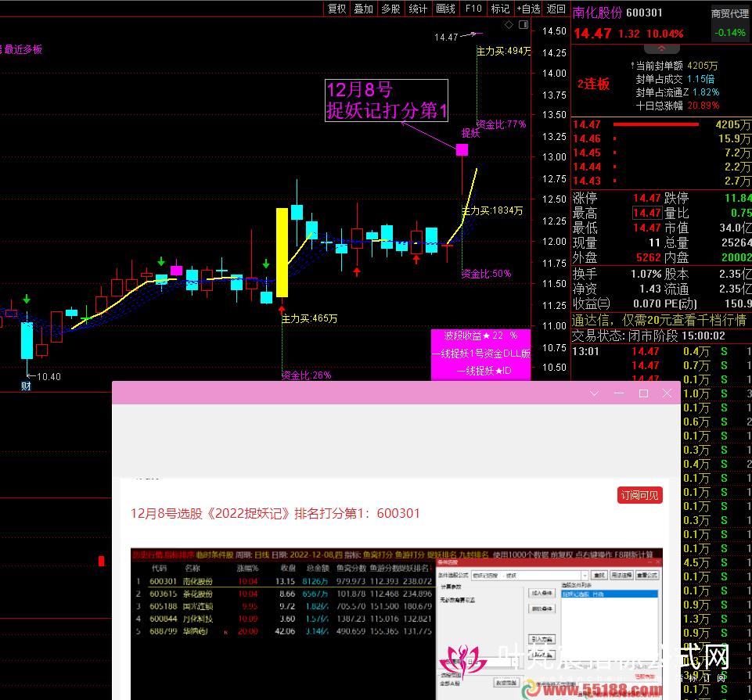Viewport: 752px width, 700px height.
Task: Click the 12月8号 annotation box
Action: click(386, 100)
